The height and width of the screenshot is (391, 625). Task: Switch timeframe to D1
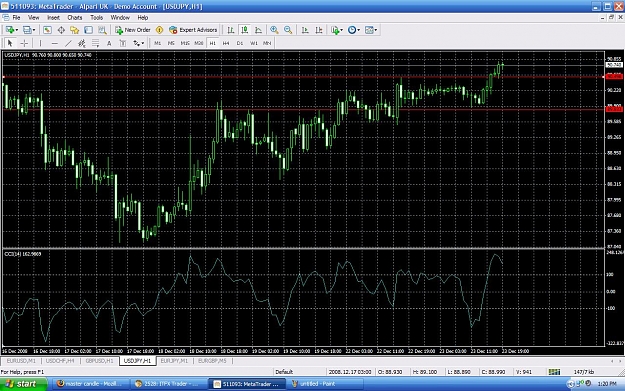(240, 43)
